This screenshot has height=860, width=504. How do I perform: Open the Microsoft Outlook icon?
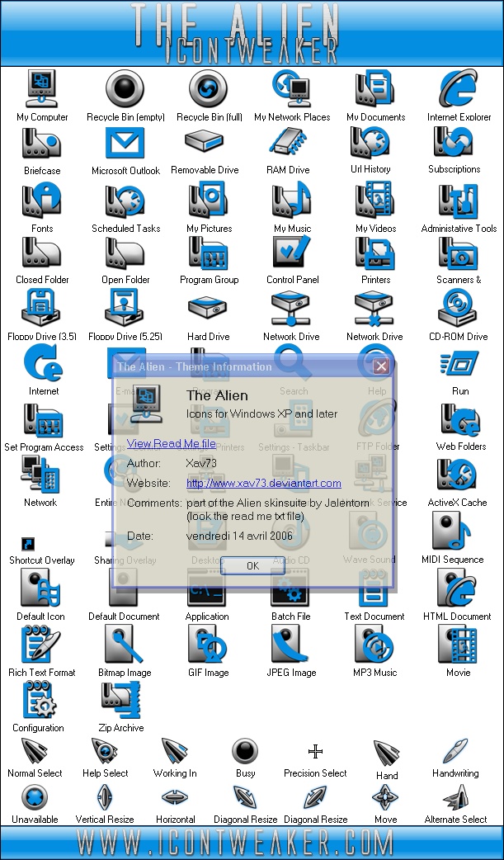(x=125, y=143)
